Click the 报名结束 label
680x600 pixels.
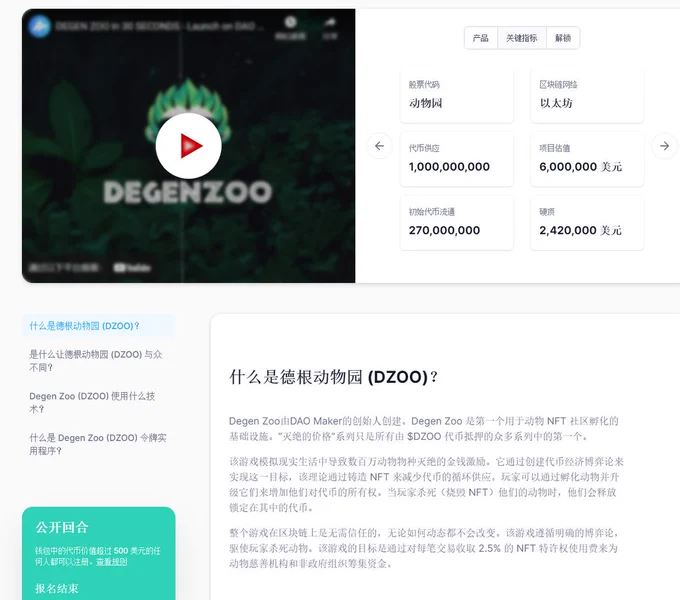pos(57,588)
